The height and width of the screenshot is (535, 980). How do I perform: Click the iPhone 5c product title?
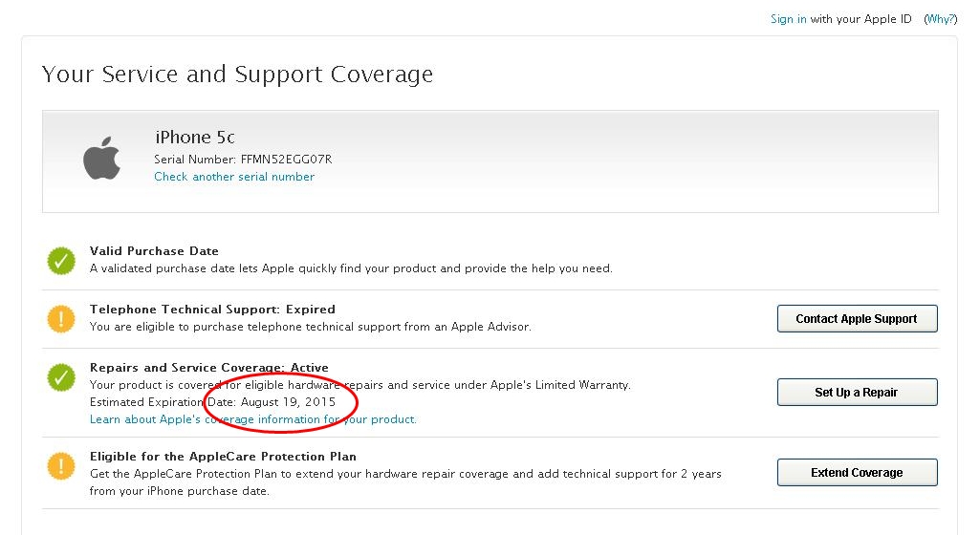point(195,138)
